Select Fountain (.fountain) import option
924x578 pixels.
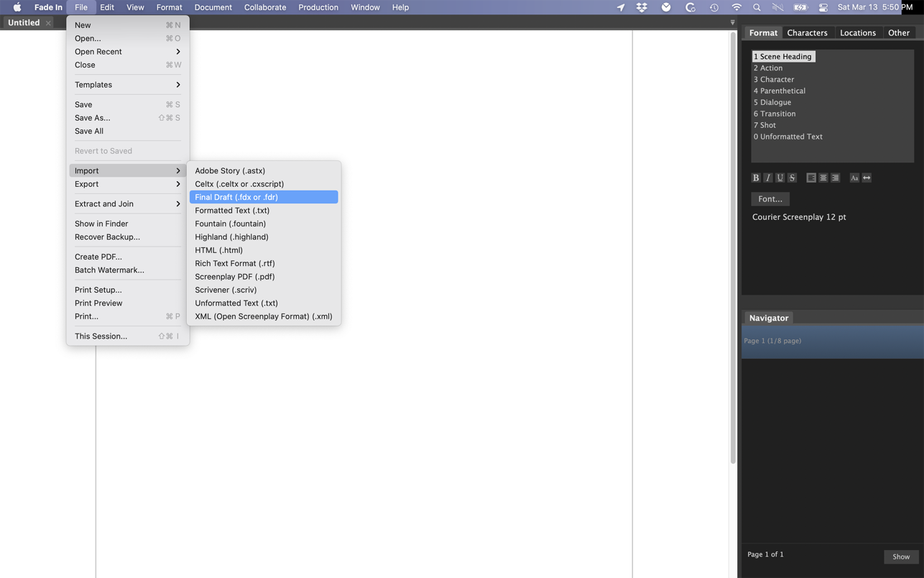[x=231, y=224]
